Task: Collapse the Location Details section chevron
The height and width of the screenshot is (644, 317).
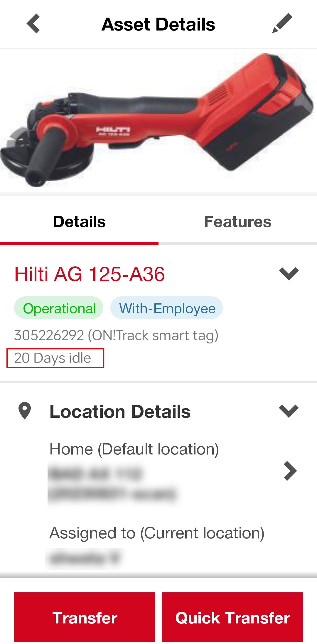Action: click(289, 411)
